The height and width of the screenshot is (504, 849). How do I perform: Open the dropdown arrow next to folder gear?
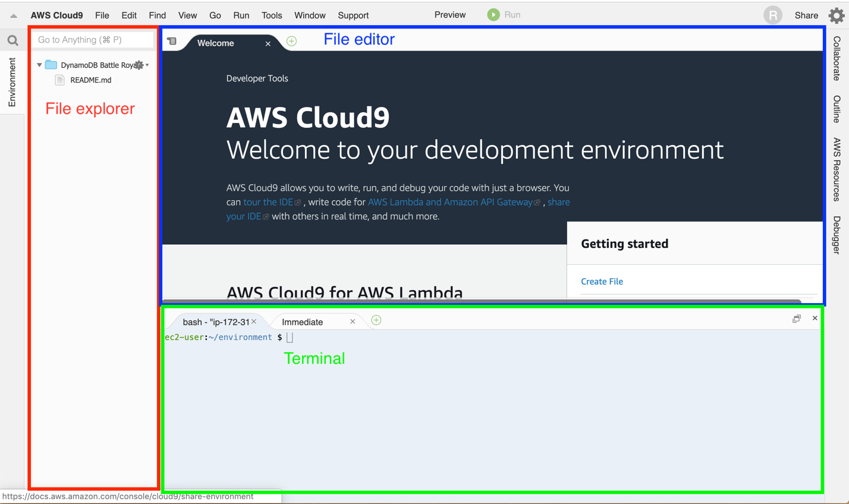[146, 64]
